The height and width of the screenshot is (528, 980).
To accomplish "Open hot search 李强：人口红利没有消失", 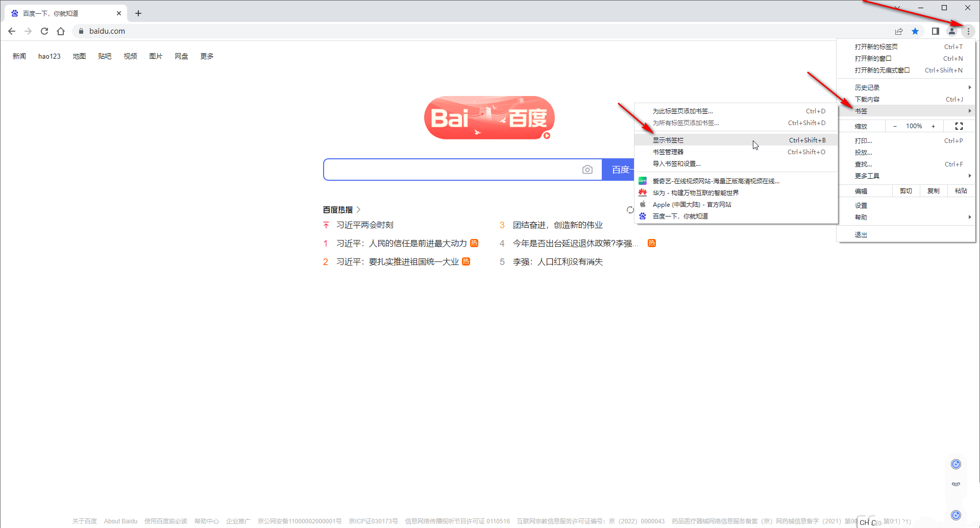I will click(x=558, y=262).
